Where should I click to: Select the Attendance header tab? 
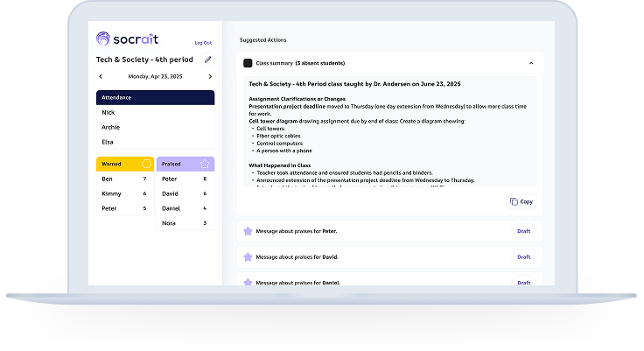point(155,97)
